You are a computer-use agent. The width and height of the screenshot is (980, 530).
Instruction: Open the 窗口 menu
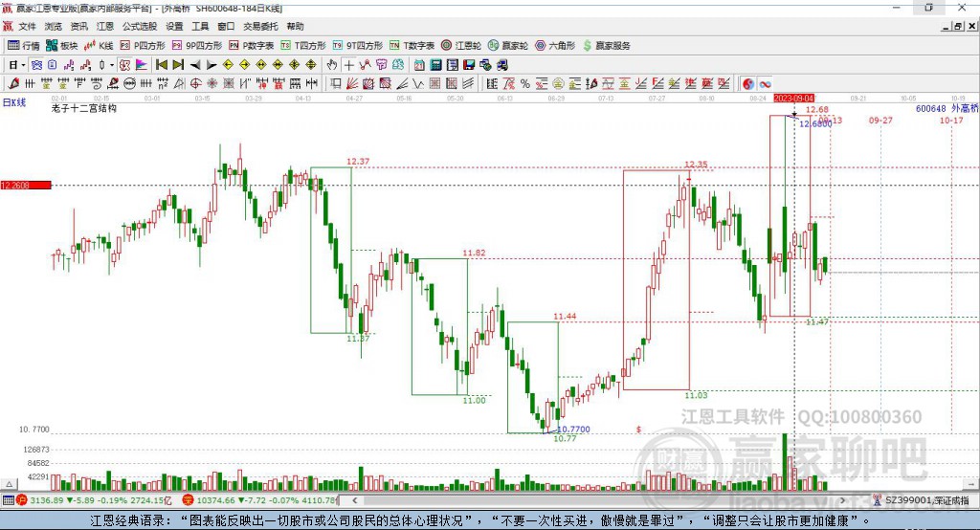coord(226,26)
